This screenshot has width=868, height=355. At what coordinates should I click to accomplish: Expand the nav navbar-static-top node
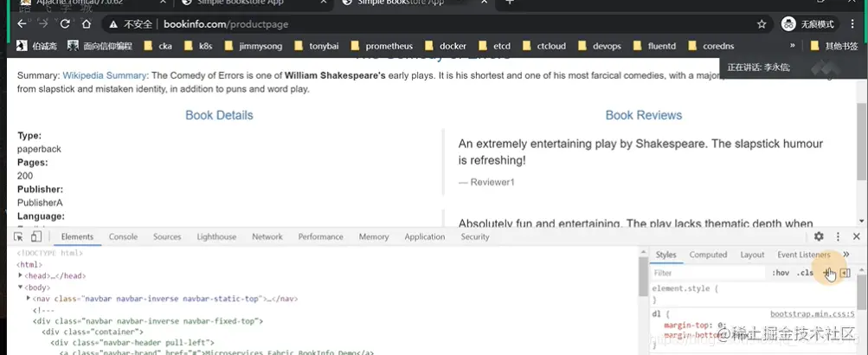tap(29, 298)
